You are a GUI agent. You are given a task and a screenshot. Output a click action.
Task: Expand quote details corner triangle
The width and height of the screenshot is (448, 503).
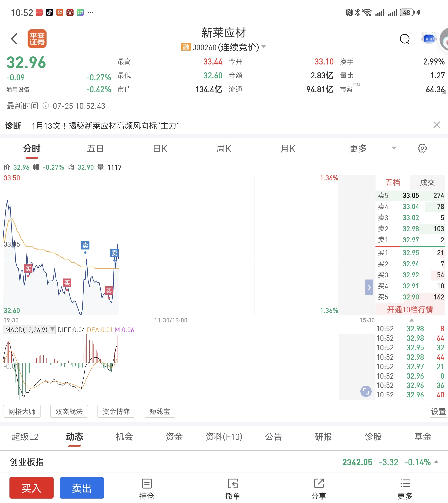click(444, 92)
